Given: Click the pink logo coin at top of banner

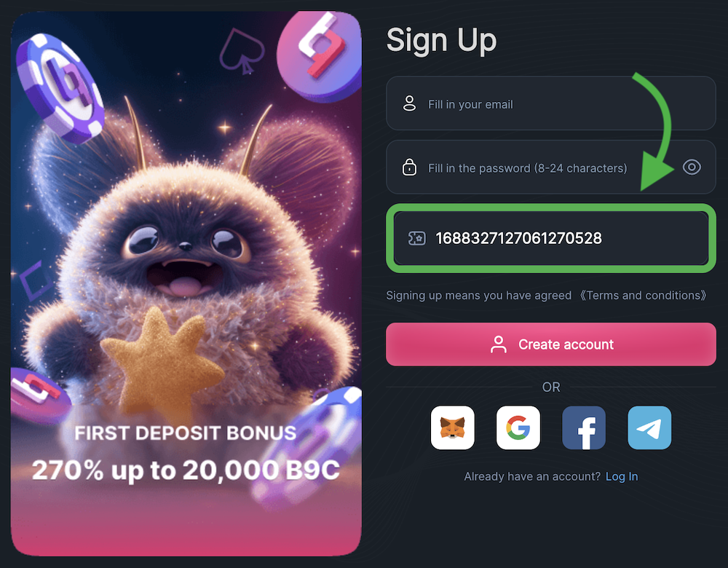Looking at the screenshot, I should point(320,55).
